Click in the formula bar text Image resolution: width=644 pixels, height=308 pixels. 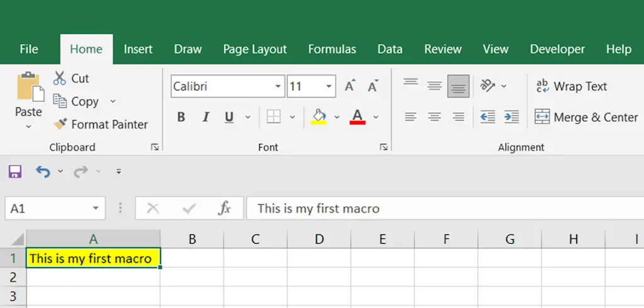tap(318, 209)
